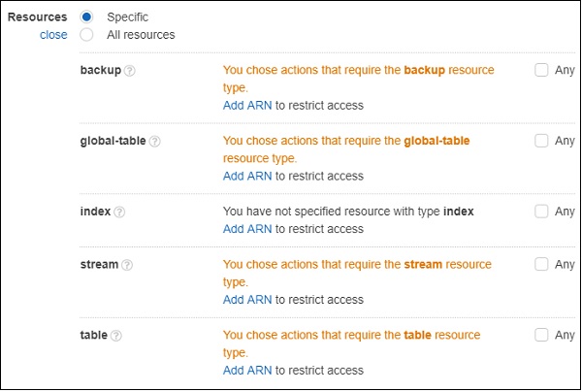Screen dimensions: 582x392
Task: Enable Any checkbox for global-table
Action: [x=542, y=141]
